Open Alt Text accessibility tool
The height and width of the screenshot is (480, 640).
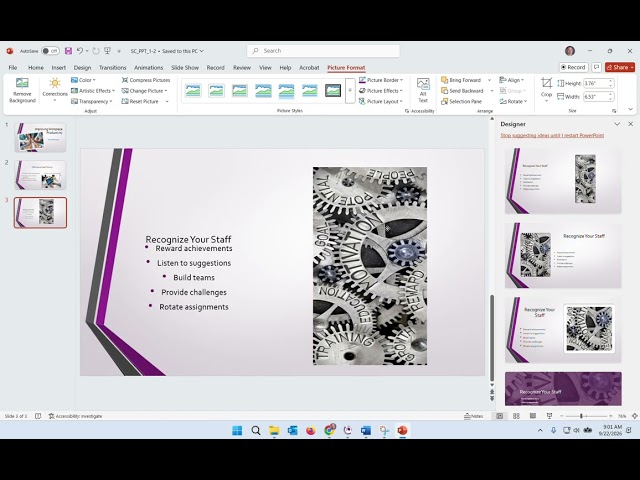coord(423,90)
